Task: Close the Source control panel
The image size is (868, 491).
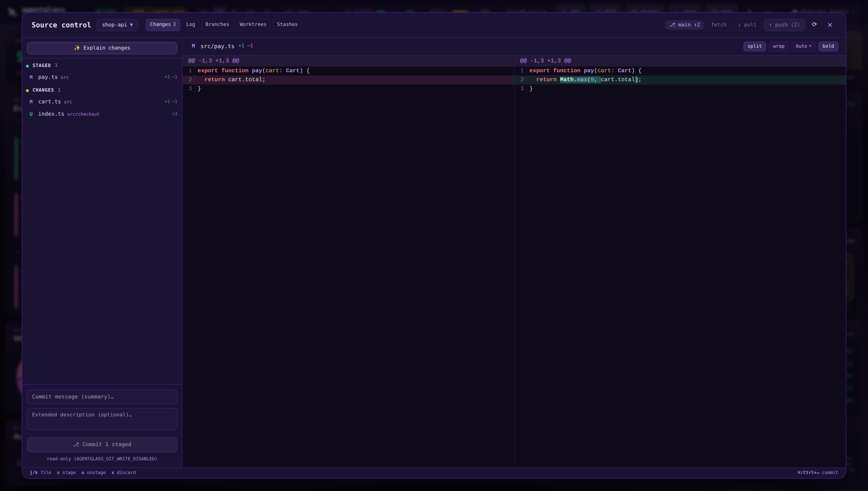Action: (x=830, y=25)
